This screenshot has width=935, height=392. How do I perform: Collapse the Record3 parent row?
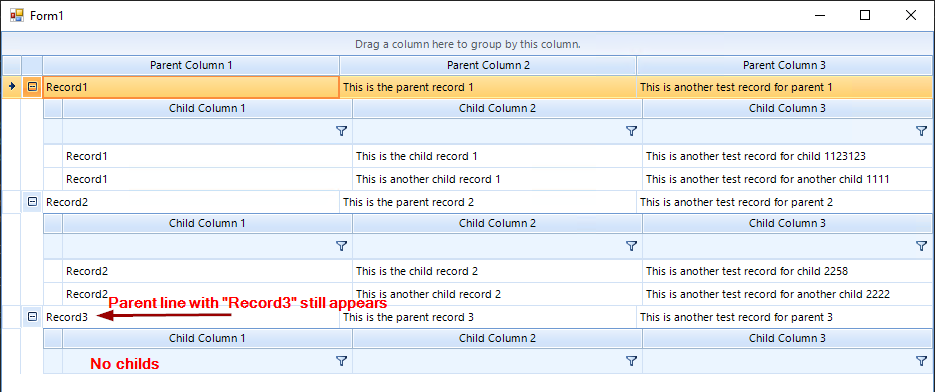pos(33,317)
